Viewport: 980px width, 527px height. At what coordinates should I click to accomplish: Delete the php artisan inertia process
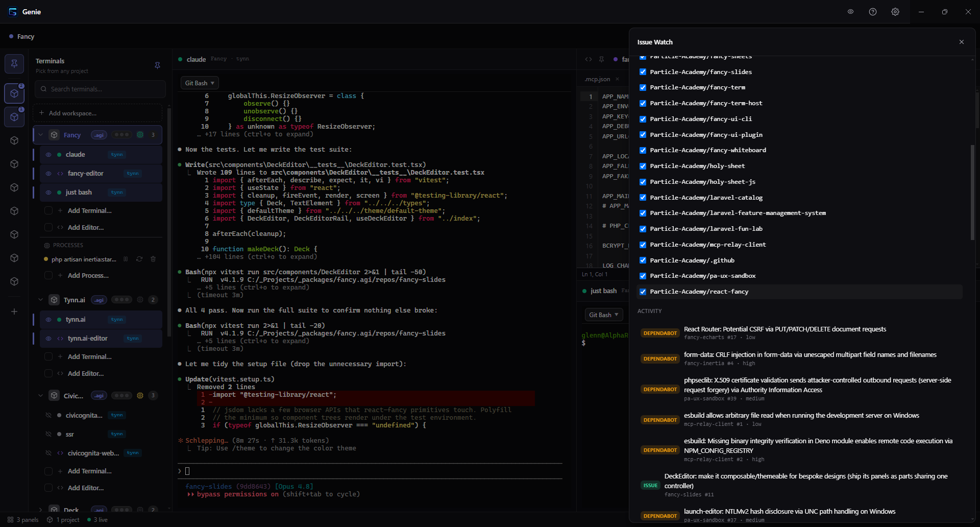coord(153,259)
